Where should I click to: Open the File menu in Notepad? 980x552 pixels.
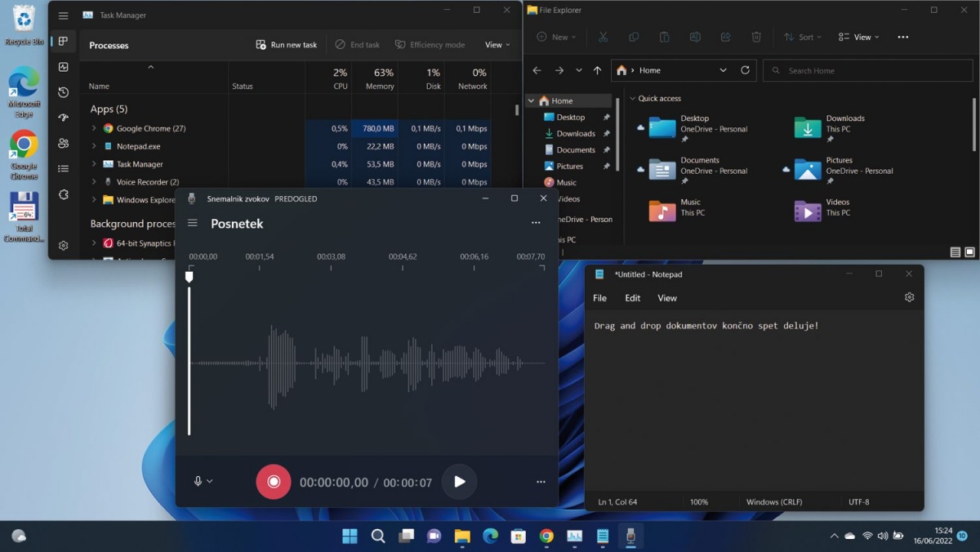click(x=599, y=298)
